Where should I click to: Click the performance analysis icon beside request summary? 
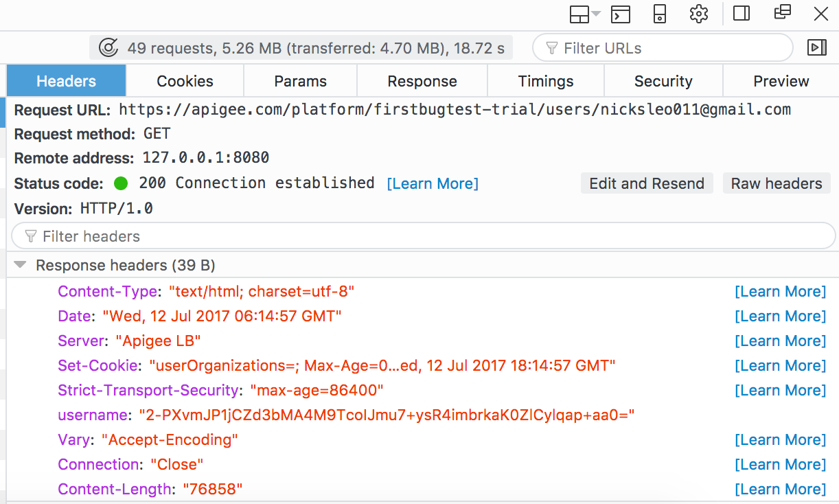[108, 48]
